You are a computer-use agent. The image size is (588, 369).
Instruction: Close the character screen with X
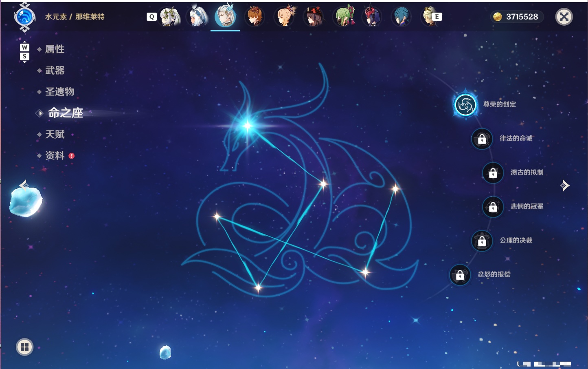coord(564,17)
